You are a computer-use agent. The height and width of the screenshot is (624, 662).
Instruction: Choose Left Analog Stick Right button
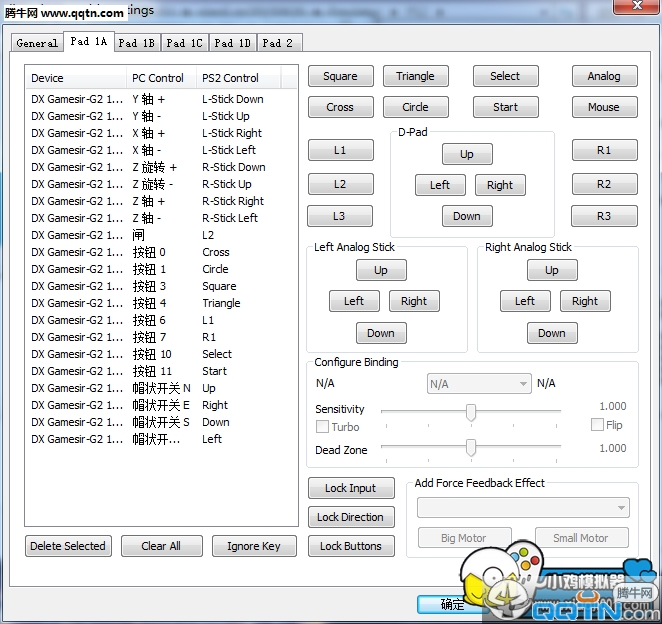(x=414, y=301)
